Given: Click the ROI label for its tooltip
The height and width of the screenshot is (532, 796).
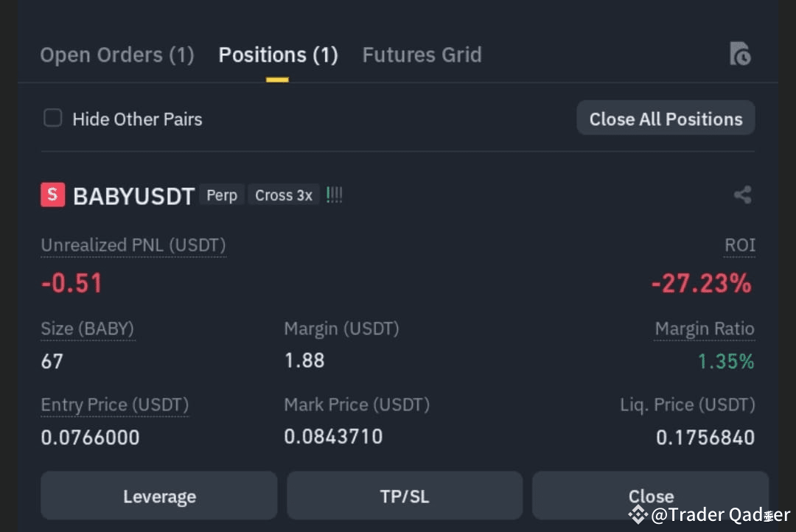Looking at the screenshot, I should pos(740,245).
